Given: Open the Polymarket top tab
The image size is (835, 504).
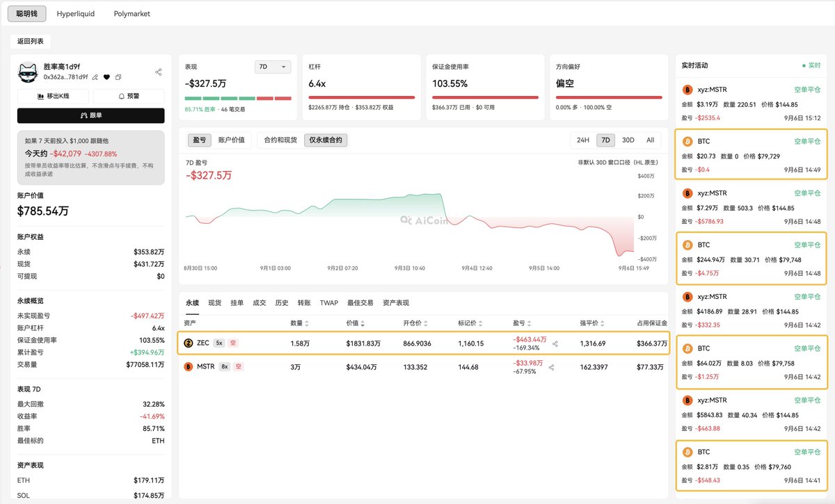Looking at the screenshot, I should click(132, 13).
